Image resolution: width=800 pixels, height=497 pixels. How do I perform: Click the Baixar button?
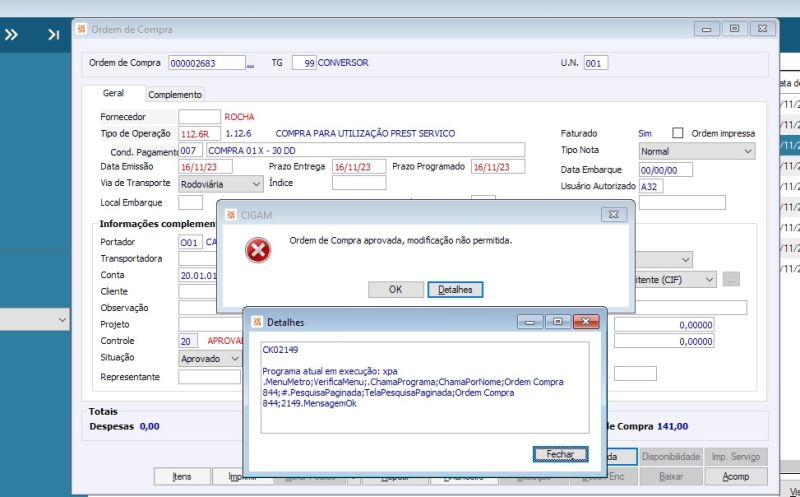coord(670,476)
